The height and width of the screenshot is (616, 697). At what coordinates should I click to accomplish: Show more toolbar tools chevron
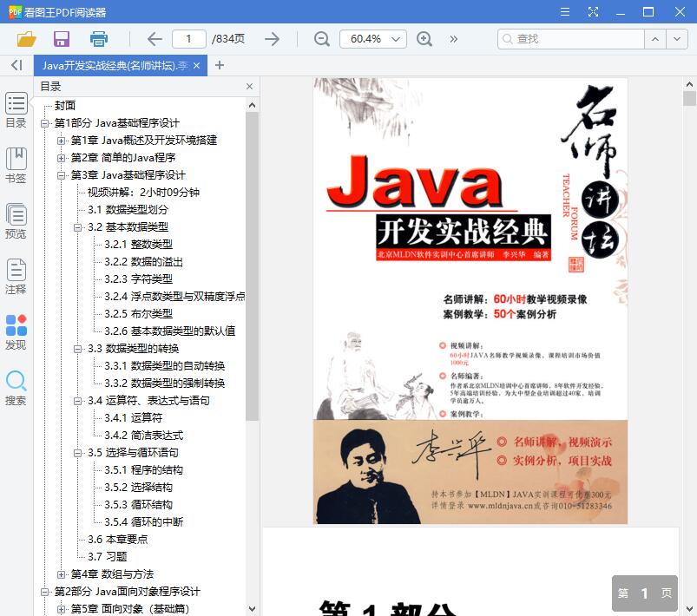(453, 39)
